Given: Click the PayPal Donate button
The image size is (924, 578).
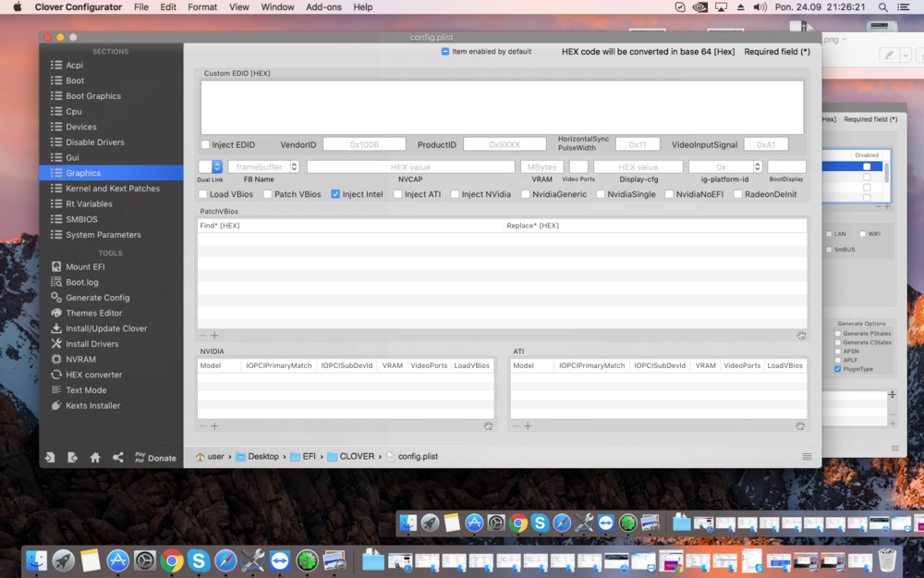Looking at the screenshot, I should click(155, 458).
